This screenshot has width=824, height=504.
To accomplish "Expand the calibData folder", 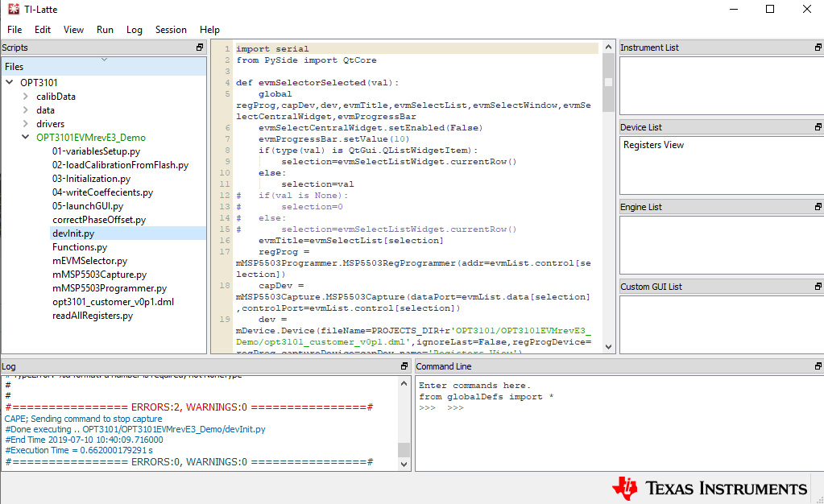I will coord(25,96).
